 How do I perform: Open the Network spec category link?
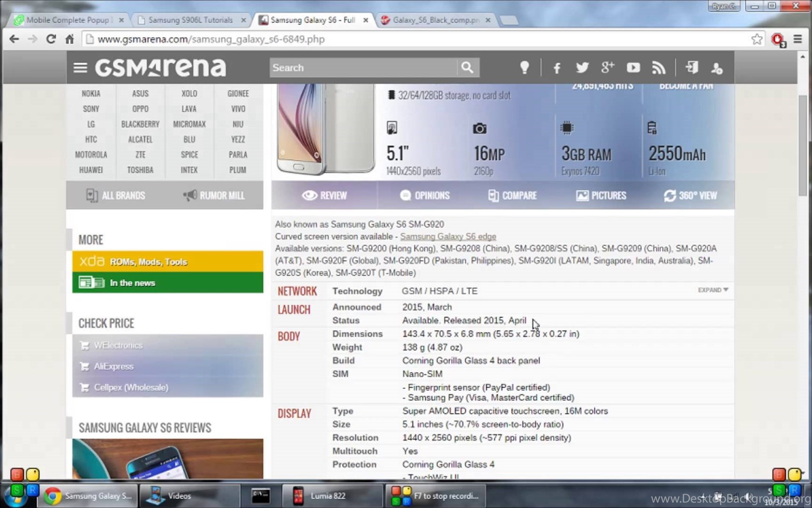coord(297,291)
